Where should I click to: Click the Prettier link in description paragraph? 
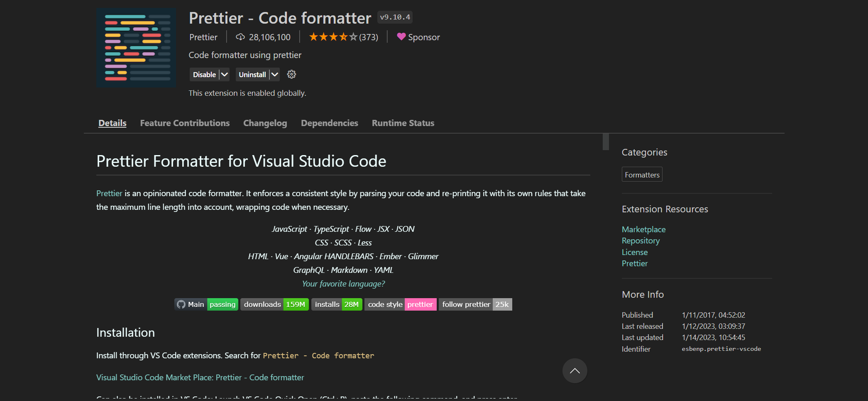point(109,193)
